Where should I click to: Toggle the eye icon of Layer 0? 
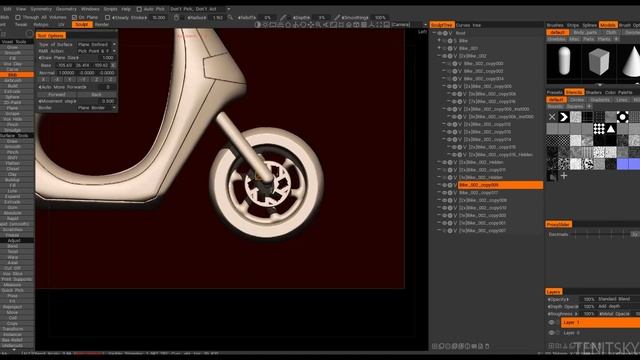(x=551, y=333)
